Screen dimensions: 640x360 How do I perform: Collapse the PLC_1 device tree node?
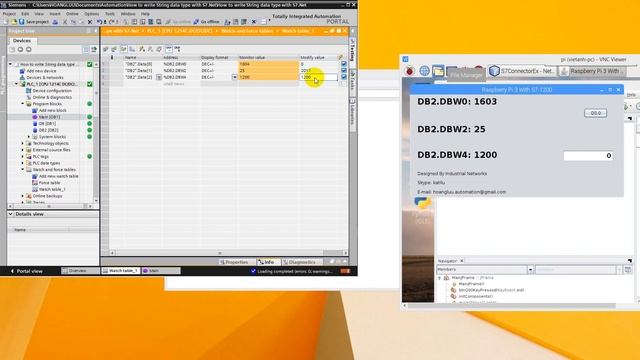pyautogui.click(x=17, y=84)
